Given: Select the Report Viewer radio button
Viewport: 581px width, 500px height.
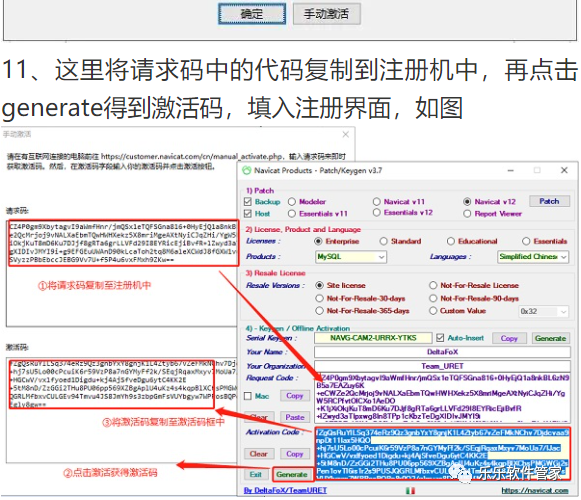Looking at the screenshot, I should point(467,214).
